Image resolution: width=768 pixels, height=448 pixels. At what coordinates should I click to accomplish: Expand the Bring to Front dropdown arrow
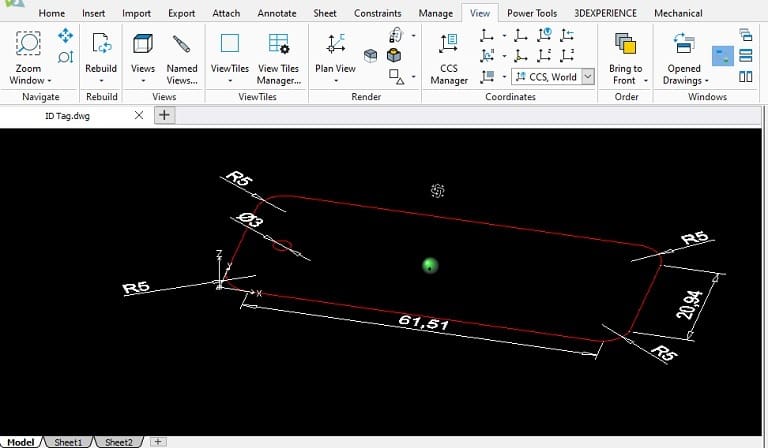646,81
